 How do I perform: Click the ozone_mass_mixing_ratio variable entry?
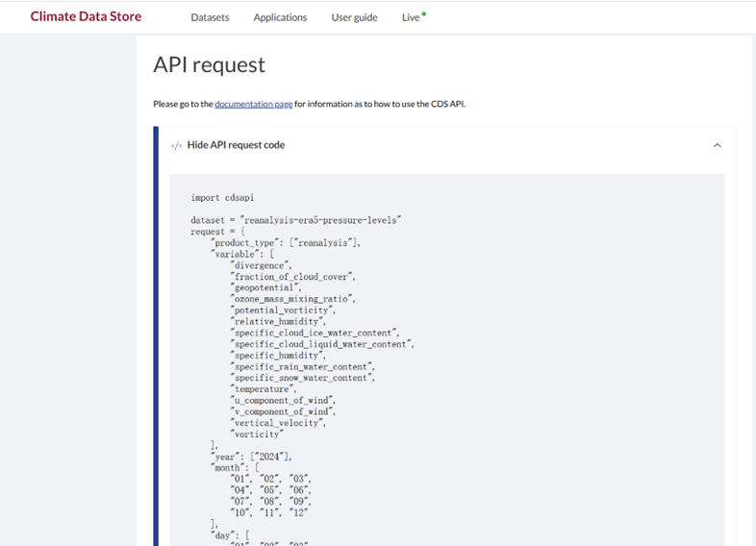coord(292,299)
